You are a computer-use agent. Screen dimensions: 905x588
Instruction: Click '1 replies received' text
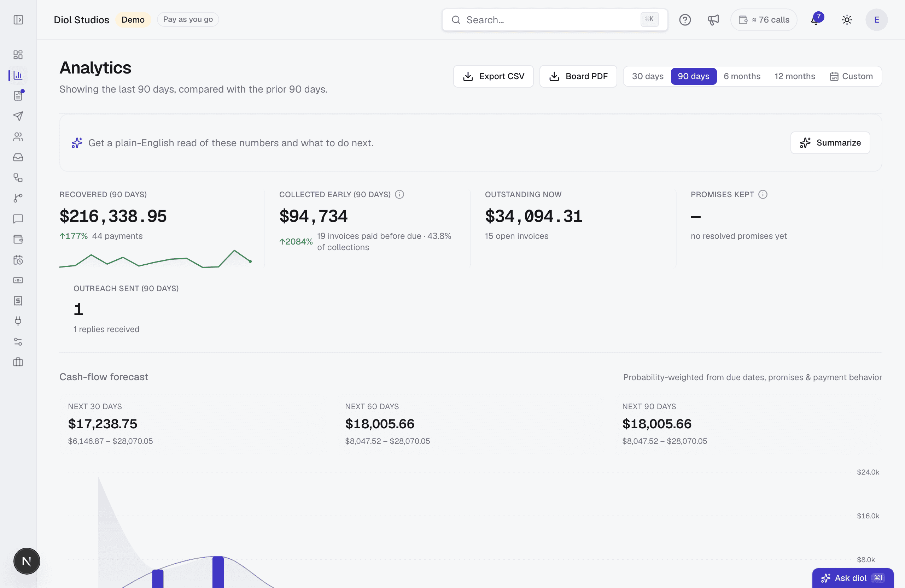[x=106, y=329]
